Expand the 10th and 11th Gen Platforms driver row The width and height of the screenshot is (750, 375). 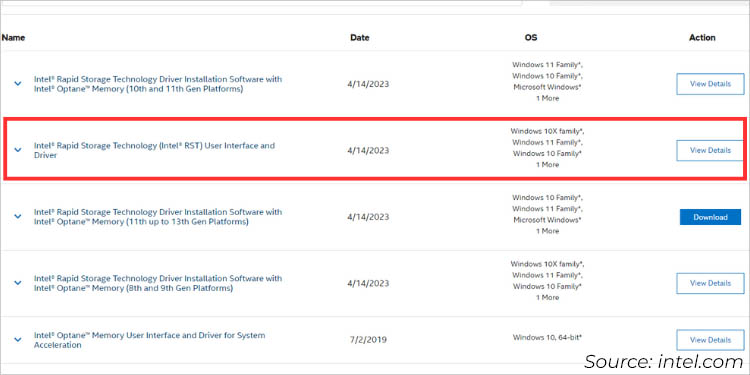(x=18, y=84)
